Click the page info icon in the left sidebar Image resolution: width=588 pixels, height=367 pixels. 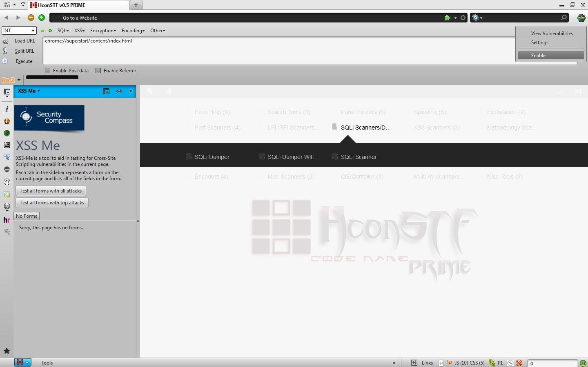click(x=7, y=108)
